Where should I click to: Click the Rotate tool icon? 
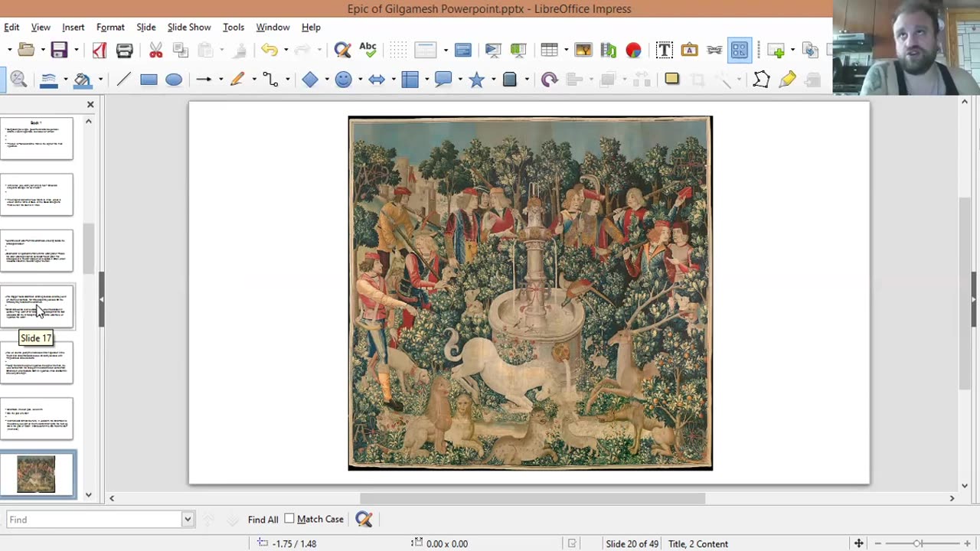549,80
